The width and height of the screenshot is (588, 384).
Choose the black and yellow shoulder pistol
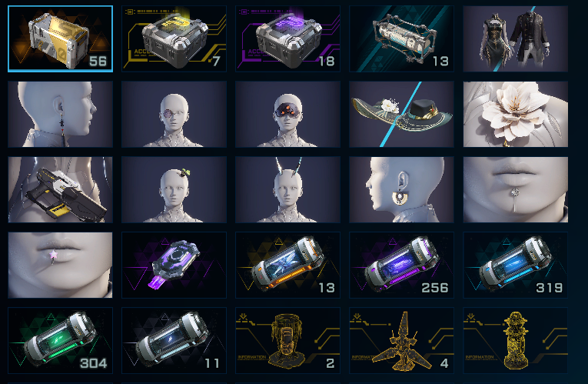pyautogui.click(x=60, y=189)
